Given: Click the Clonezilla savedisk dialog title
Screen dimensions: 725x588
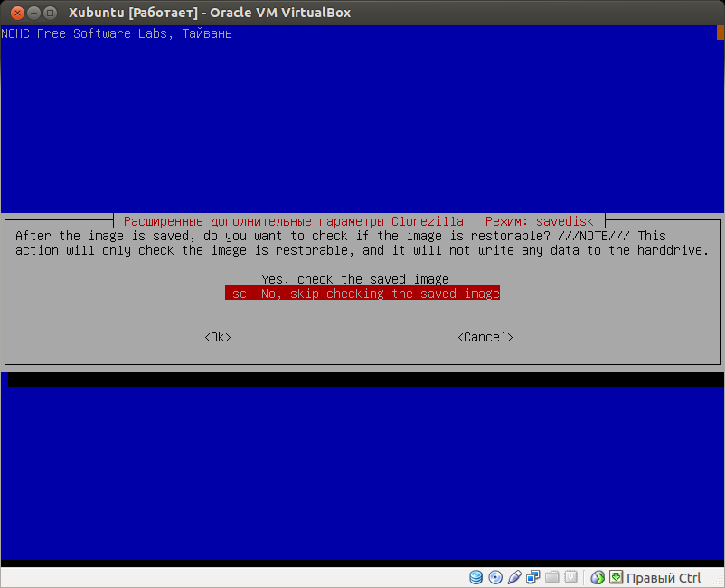Looking at the screenshot, I should pyautogui.click(x=358, y=221).
